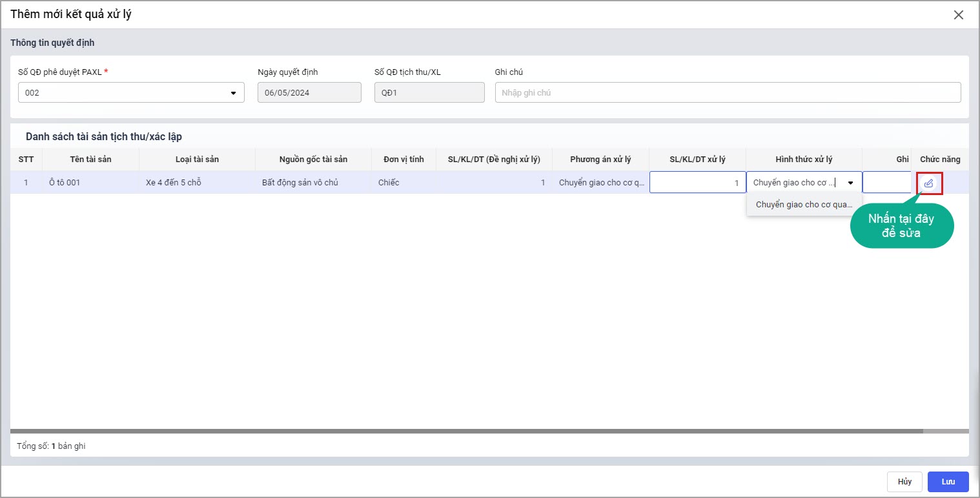Click the 'Đơn vị tính' column header
The image size is (980, 498).
(x=403, y=160)
